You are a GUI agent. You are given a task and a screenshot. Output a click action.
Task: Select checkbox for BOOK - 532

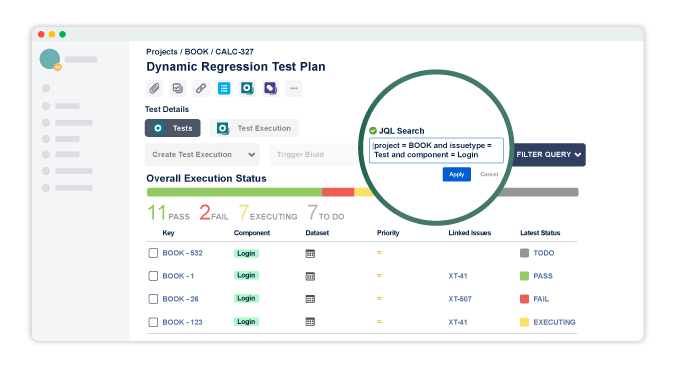click(x=153, y=253)
